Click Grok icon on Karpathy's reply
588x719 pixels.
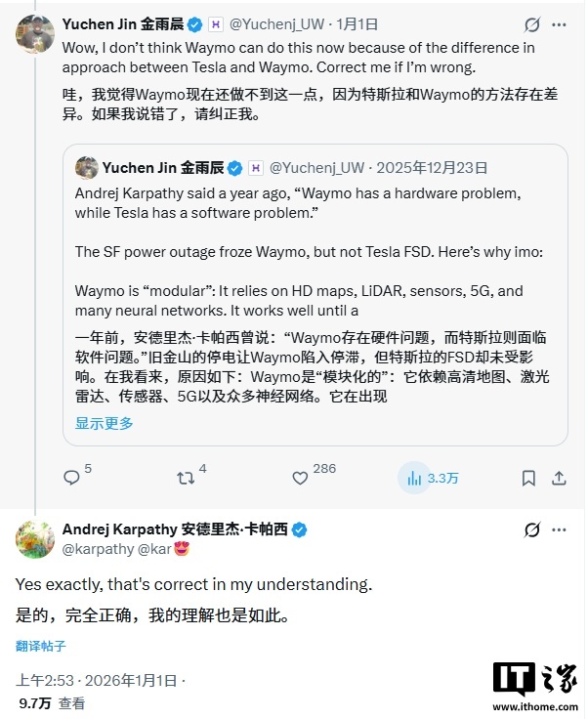tap(532, 530)
